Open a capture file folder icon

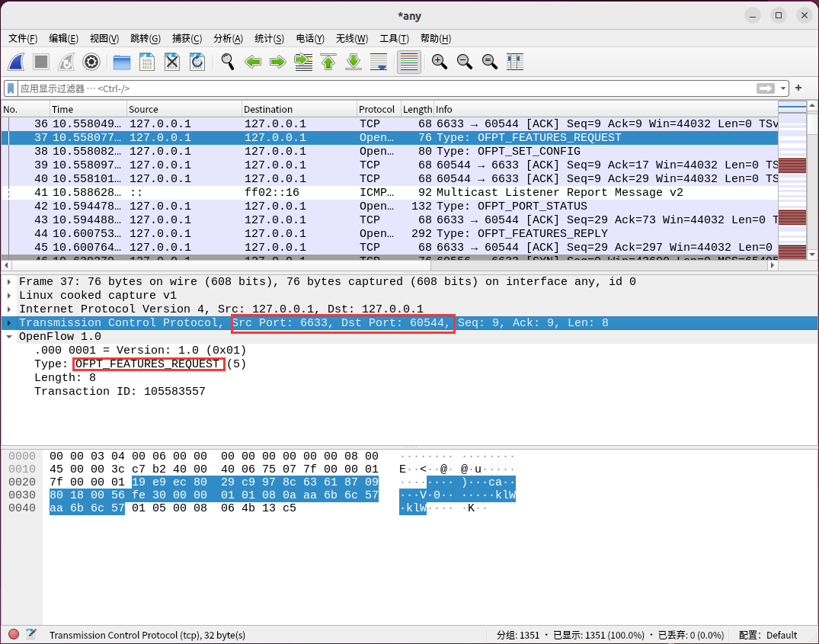pyautogui.click(x=122, y=62)
